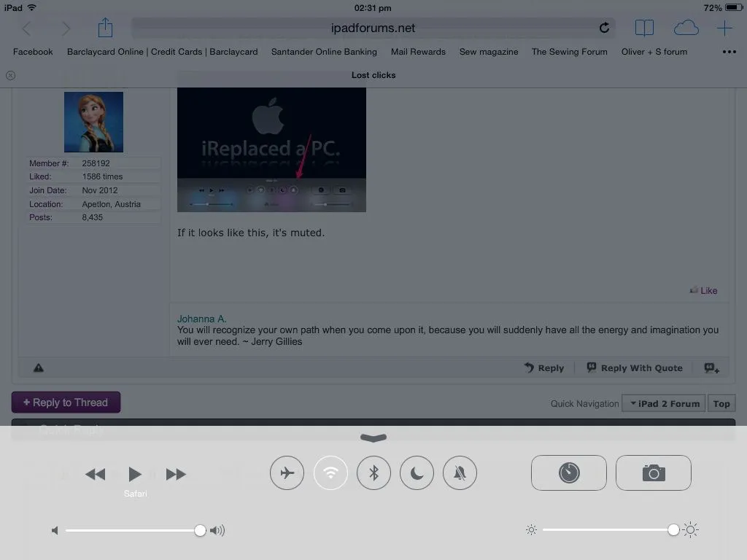Open the Safari share sheet icon

(105, 28)
